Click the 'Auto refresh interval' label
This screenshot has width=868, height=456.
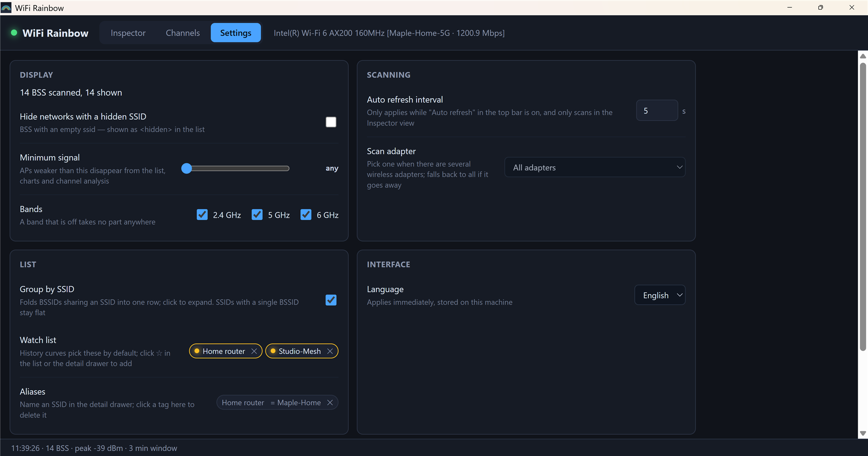(x=405, y=100)
